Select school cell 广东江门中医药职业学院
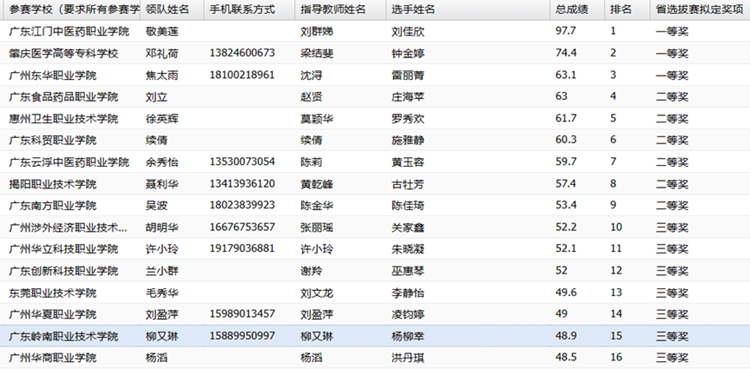This screenshot has height=369, width=750. click(x=69, y=32)
